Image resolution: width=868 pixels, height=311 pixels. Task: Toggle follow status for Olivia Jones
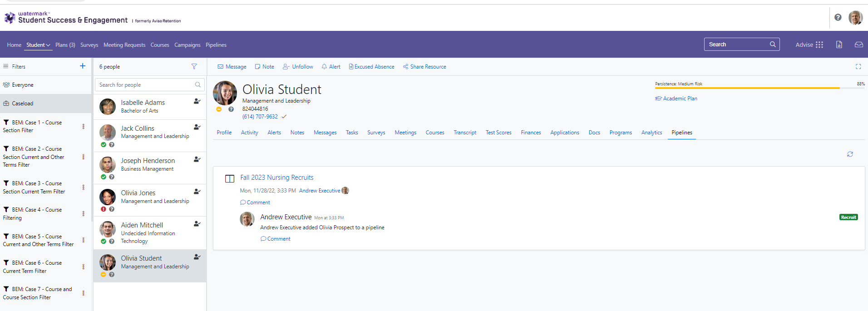[197, 192]
